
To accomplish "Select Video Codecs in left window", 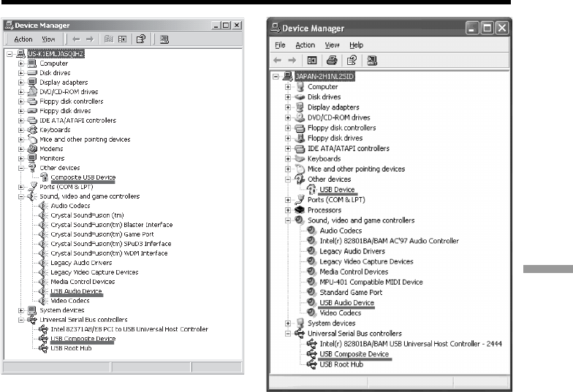I will [x=70, y=301].
